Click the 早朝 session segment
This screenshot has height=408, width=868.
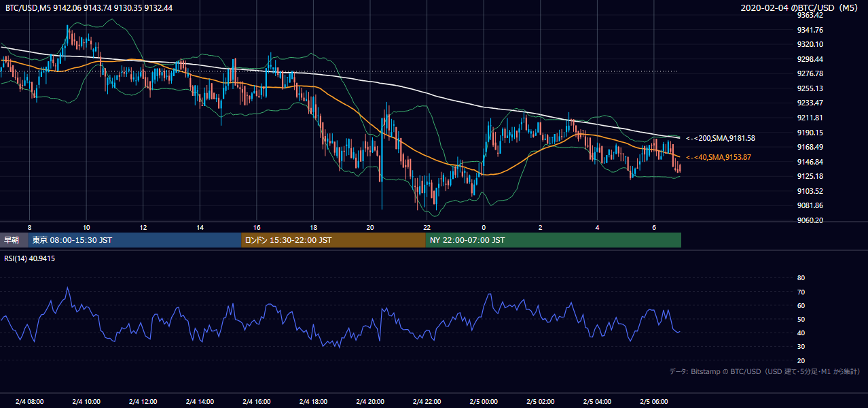click(x=14, y=240)
